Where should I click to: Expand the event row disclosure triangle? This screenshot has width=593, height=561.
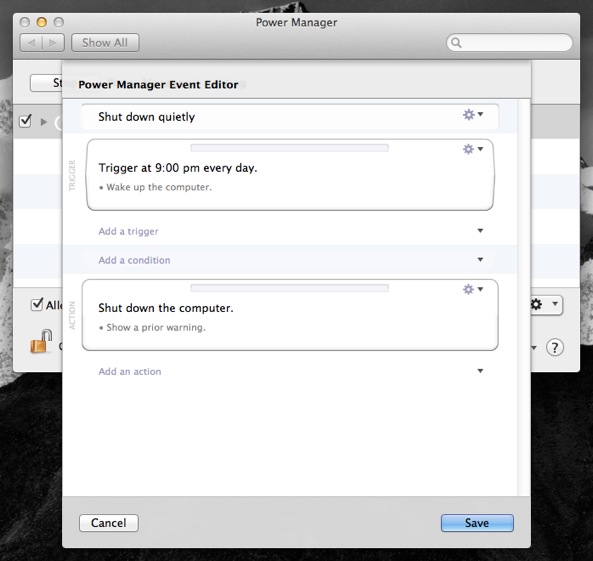44,122
